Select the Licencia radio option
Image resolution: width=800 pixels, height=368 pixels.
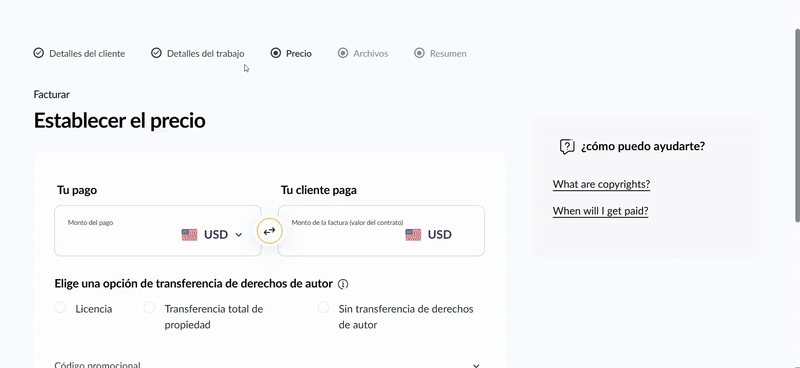point(60,307)
